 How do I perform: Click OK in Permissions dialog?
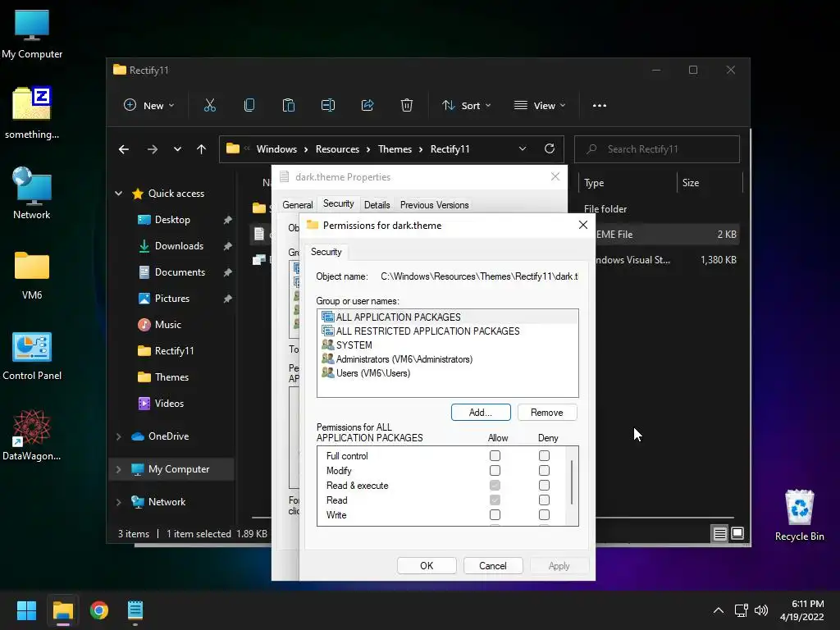(427, 566)
